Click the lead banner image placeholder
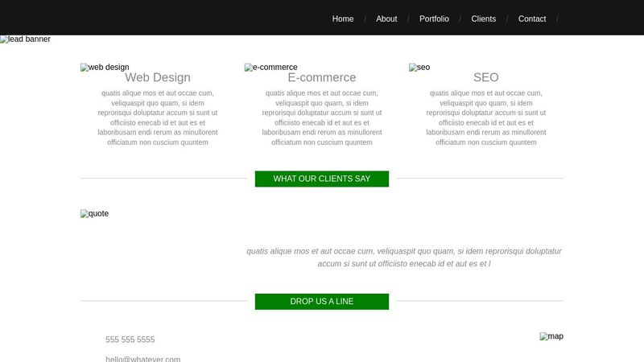Image resolution: width=644 pixels, height=362 pixels. click(x=26, y=39)
